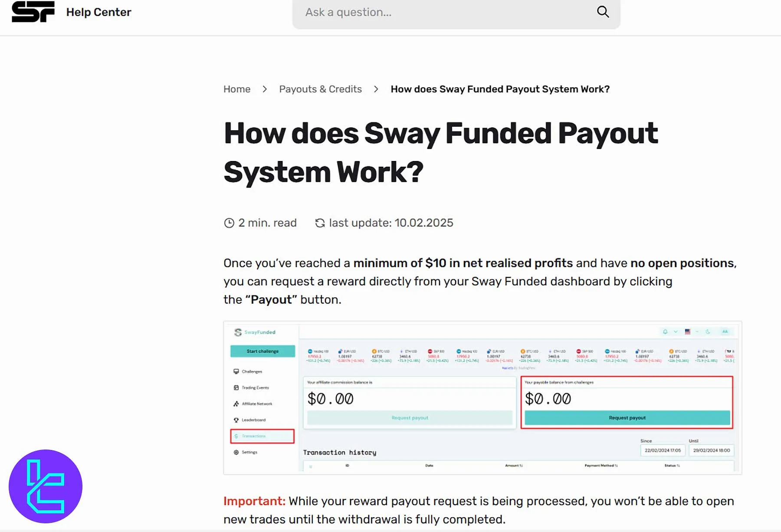Open the Leaderboard sidebar icon
The image size is (781, 532).
coord(236,420)
